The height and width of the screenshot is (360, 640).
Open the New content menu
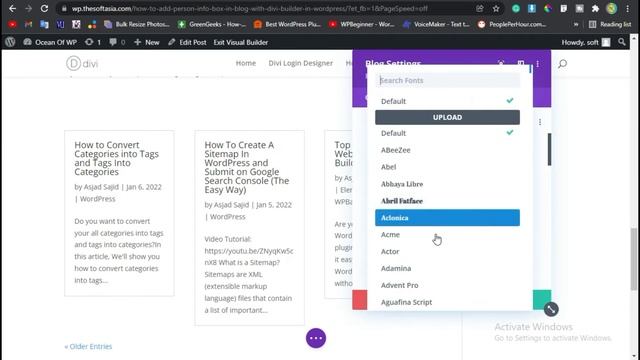(147, 42)
